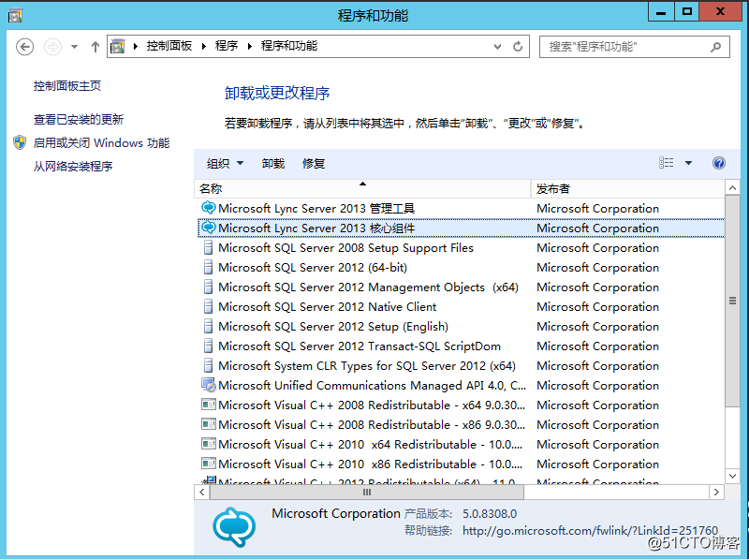Open 启用或关闭 Windows 功能 link
This screenshot has height=560, width=749.
101,143
